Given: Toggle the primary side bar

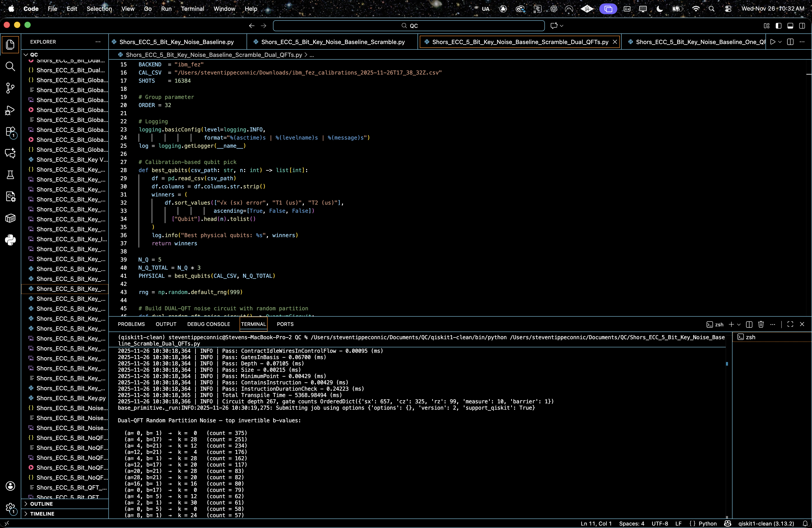Looking at the screenshot, I should click(x=779, y=26).
